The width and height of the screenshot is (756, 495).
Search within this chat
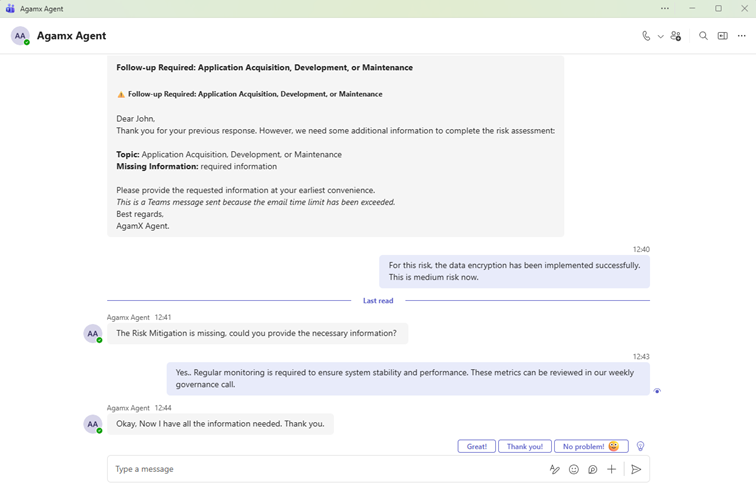tap(703, 36)
